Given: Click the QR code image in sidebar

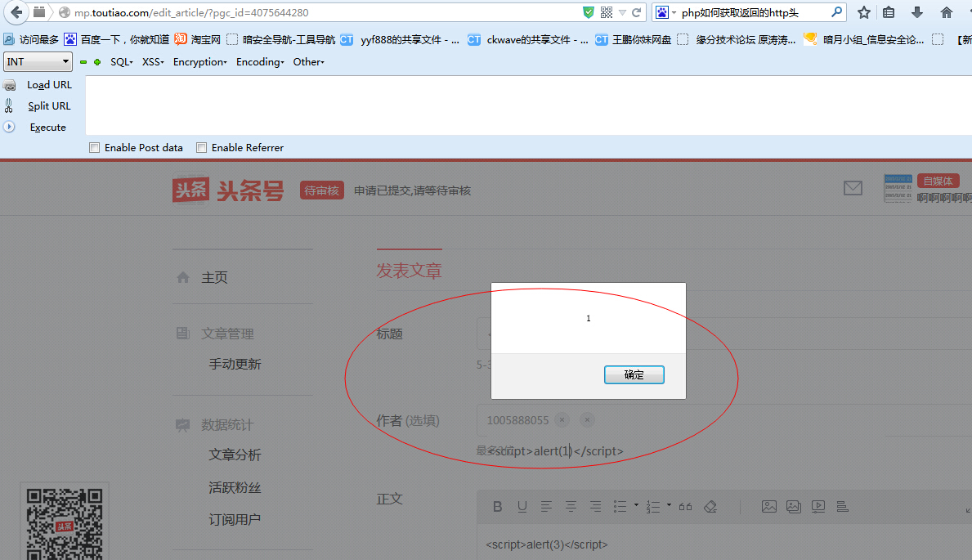Looking at the screenshot, I should (x=65, y=524).
